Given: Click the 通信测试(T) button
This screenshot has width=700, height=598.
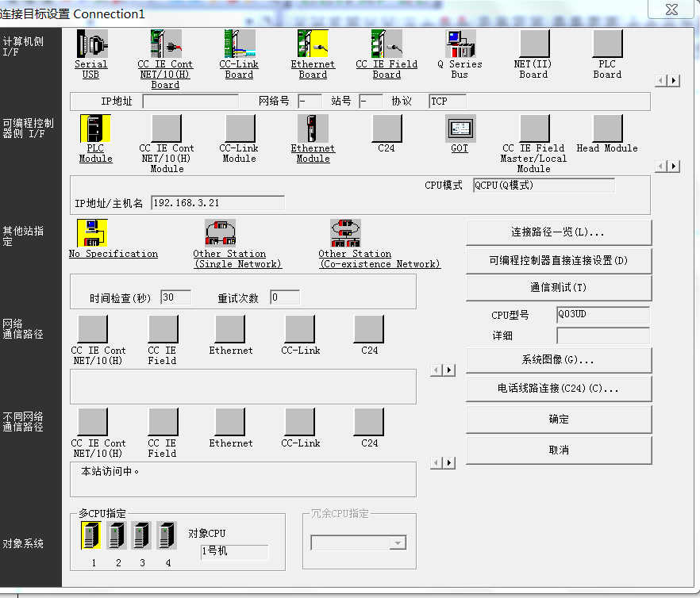Looking at the screenshot, I should [558, 288].
